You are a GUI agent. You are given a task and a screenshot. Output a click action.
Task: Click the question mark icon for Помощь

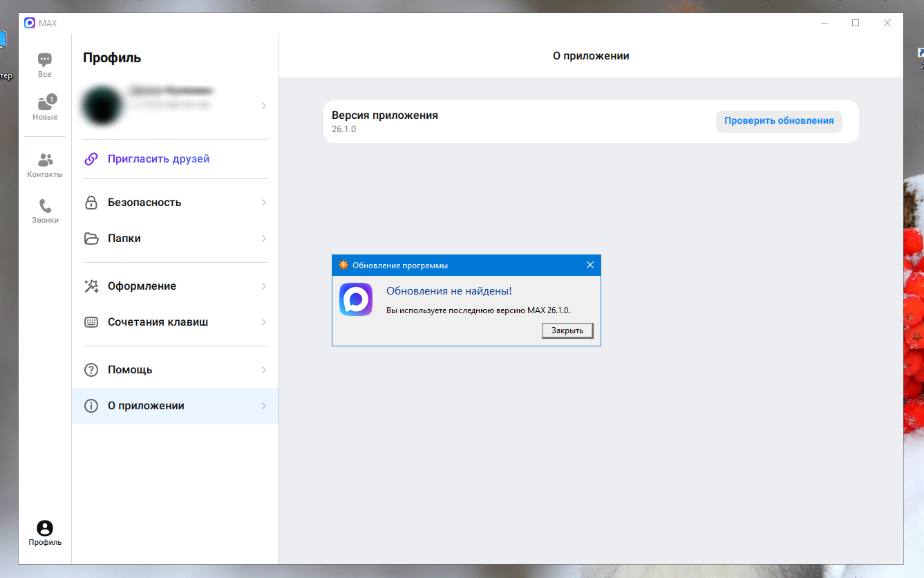click(91, 370)
